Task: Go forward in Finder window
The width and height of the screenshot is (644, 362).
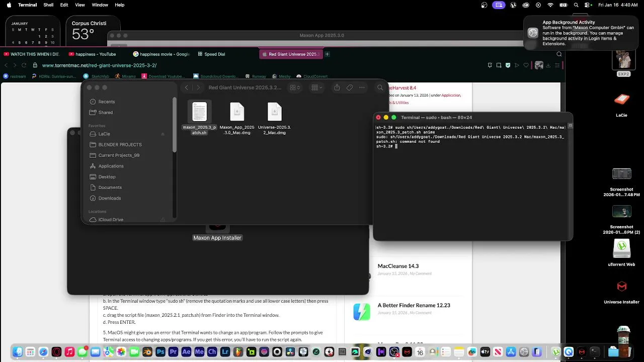Action: tap(198, 87)
